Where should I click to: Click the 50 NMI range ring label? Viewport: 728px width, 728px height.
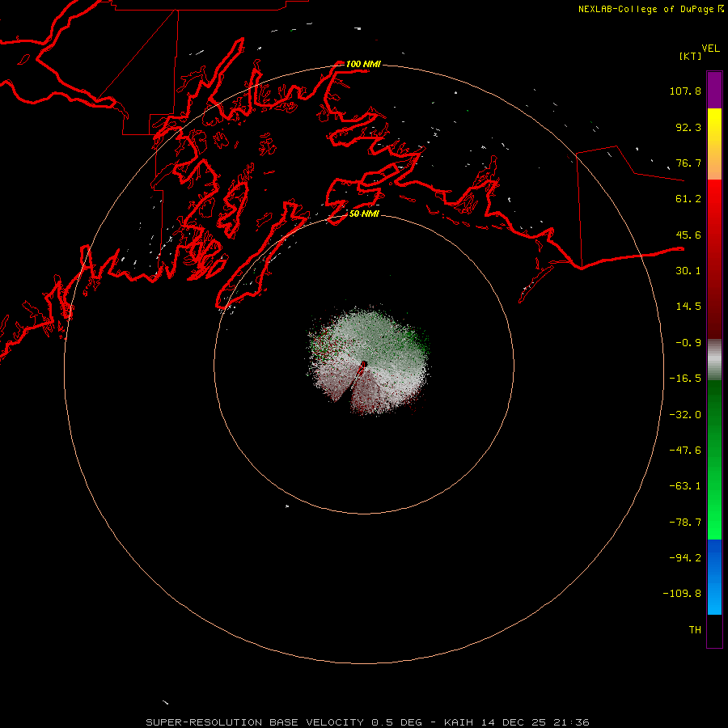(x=364, y=214)
